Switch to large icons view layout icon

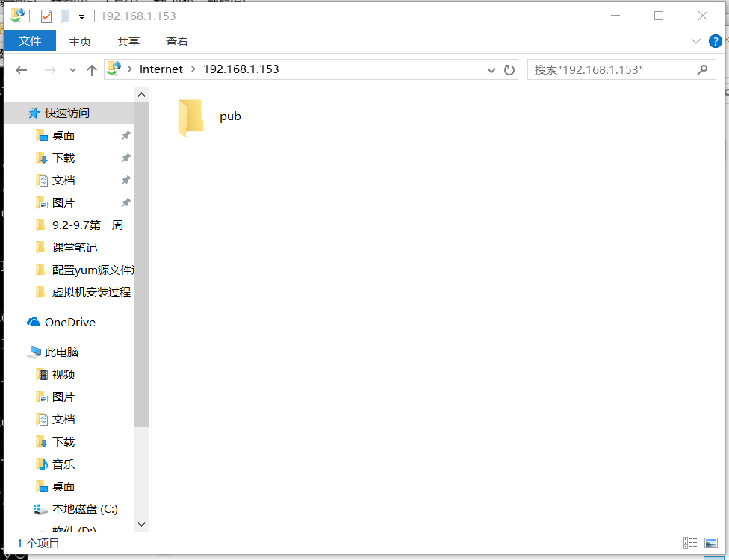pyautogui.click(x=711, y=542)
